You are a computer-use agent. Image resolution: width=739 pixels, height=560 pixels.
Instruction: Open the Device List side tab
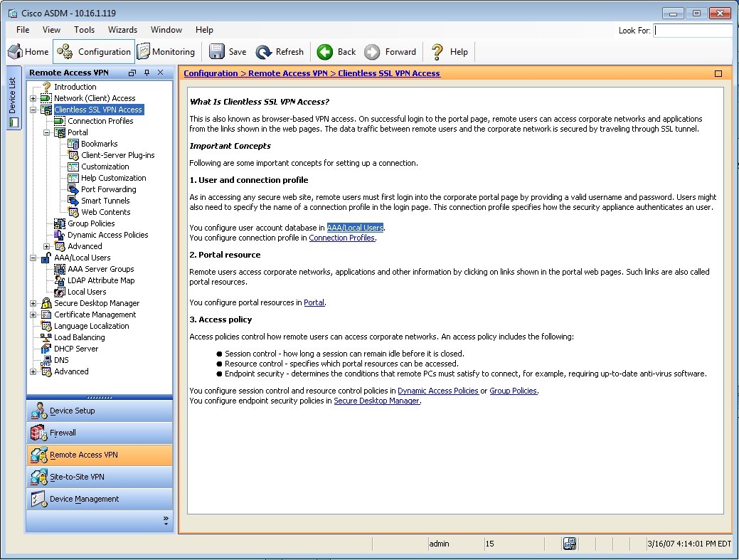point(12,98)
